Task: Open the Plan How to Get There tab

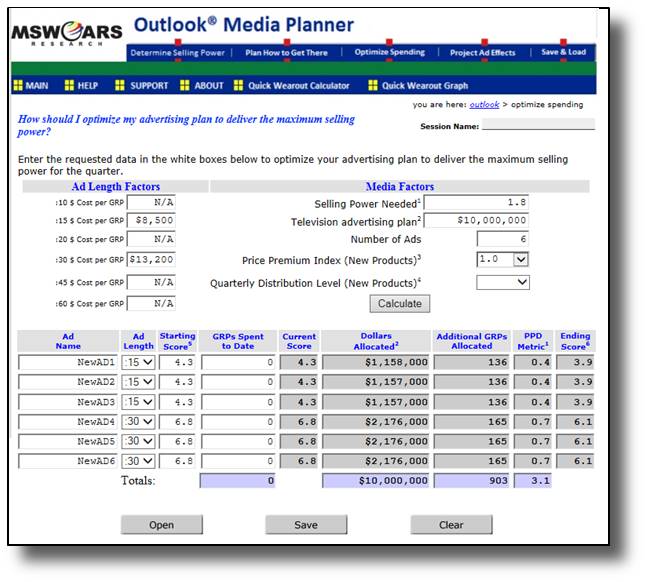Action: pyautogui.click(x=286, y=53)
